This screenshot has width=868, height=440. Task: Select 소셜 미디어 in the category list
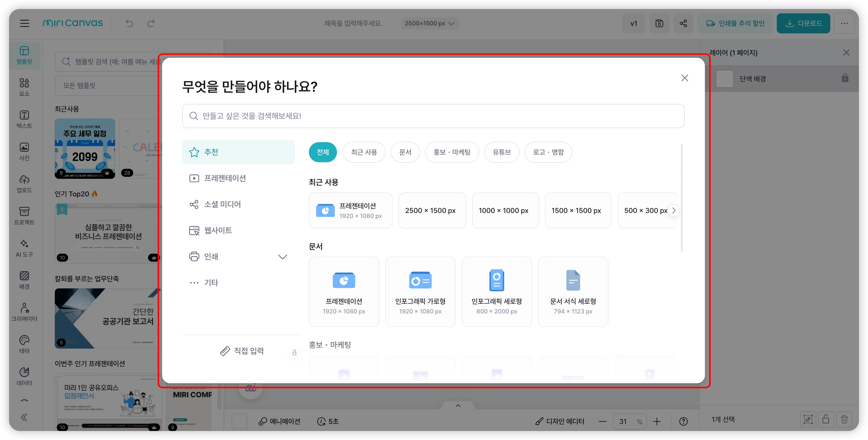[222, 204]
